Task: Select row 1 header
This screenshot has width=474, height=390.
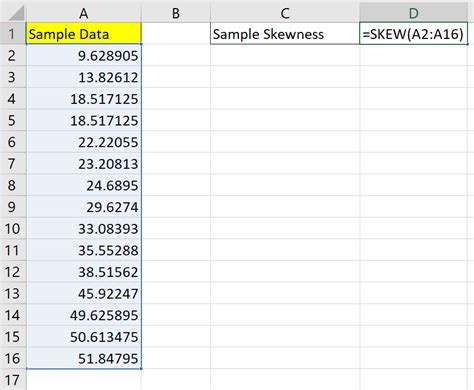Action: coord(13,34)
